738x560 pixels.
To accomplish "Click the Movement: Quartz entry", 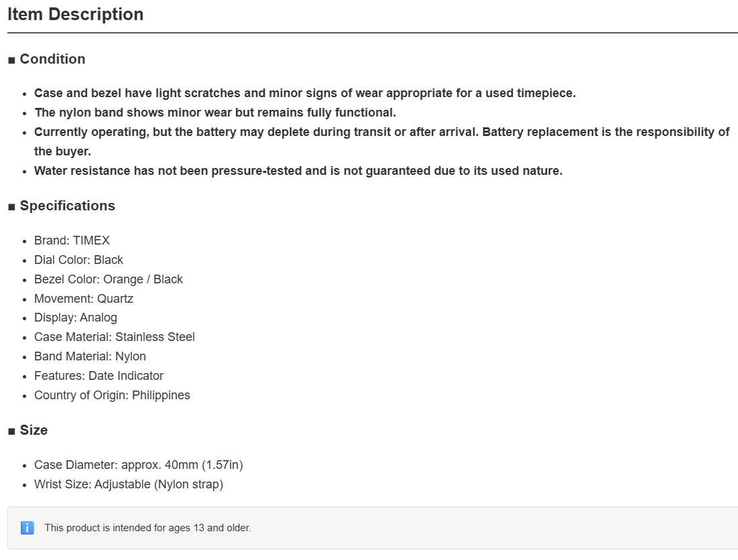I will tap(84, 299).
